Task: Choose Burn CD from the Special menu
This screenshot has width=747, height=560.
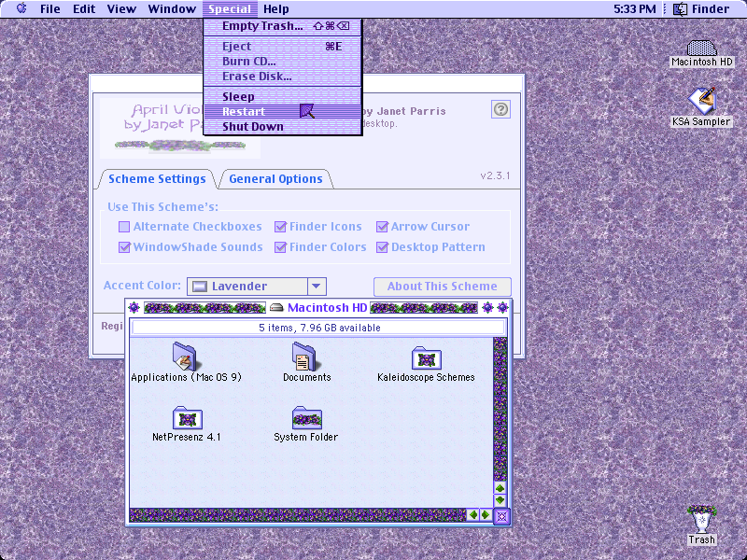Action: (283, 61)
